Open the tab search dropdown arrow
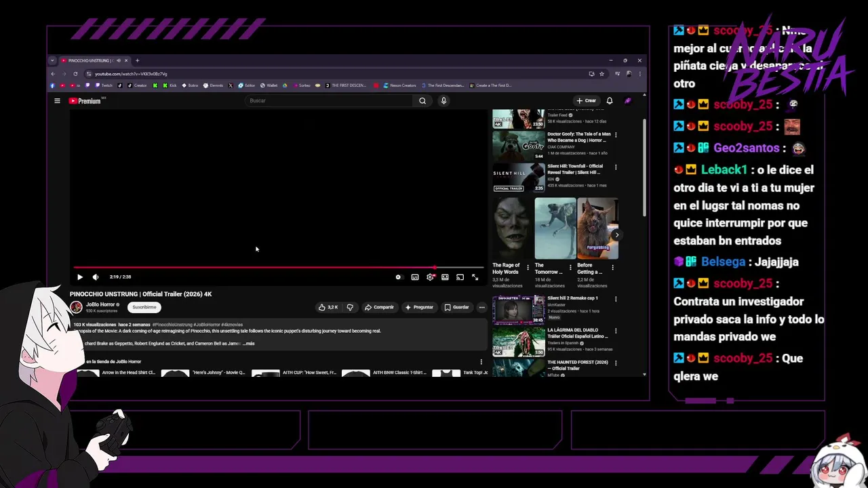Image resolution: width=868 pixels, height=488 pixels. [52, 60]
